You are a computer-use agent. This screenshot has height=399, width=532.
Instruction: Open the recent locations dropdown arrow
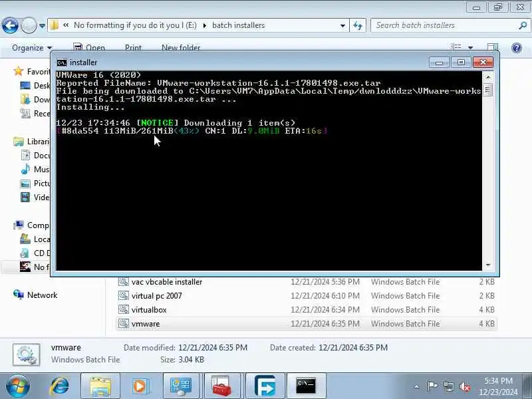click(x=42, y=26)
